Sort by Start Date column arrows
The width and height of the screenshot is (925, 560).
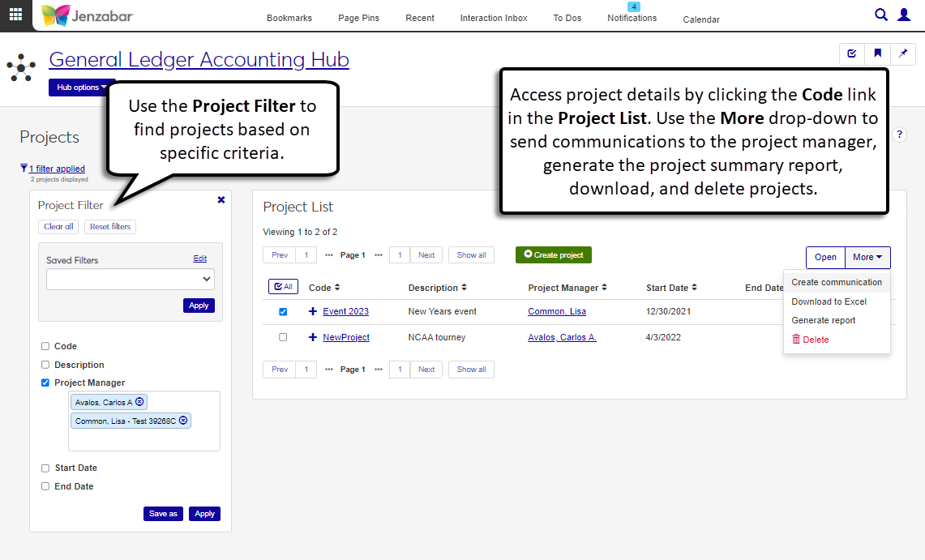click(694, 287)
